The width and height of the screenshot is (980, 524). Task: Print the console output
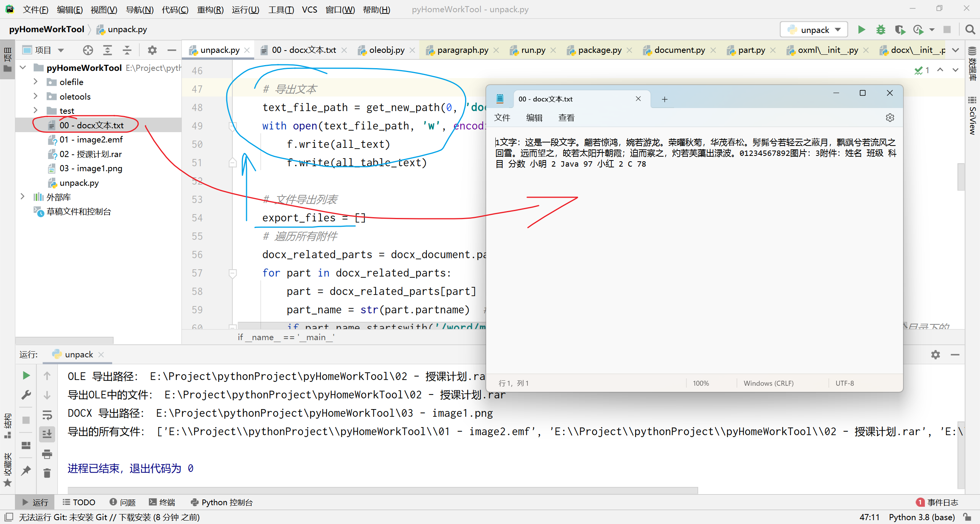coord(47,454)
